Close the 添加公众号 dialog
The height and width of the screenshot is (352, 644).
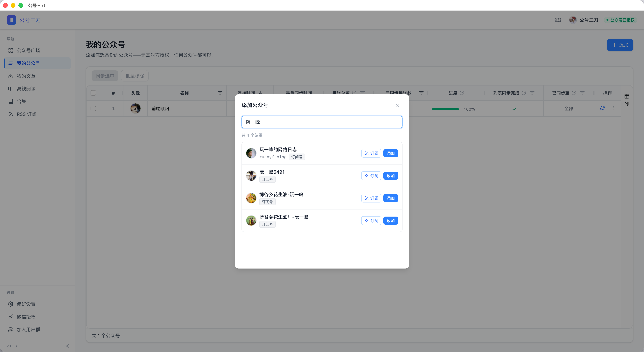point(398,106)
